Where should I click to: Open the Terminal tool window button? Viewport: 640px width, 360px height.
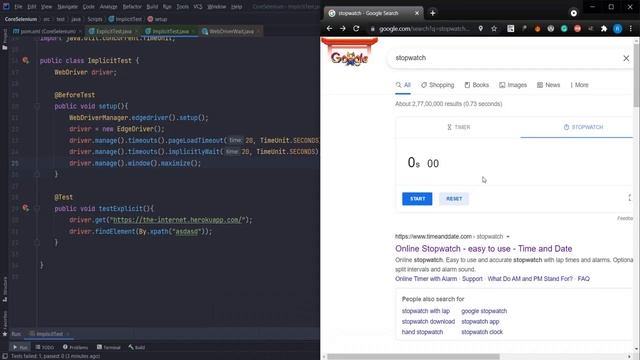109,347
